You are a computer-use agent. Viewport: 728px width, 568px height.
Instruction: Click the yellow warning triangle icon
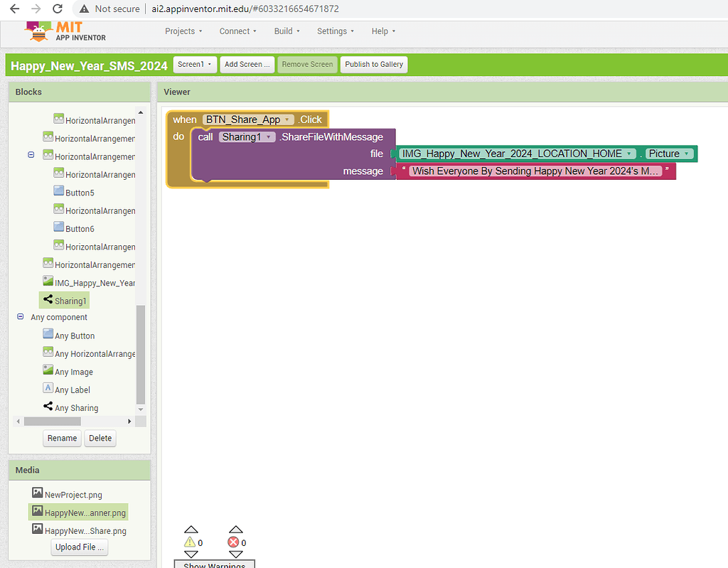(188, 542)
